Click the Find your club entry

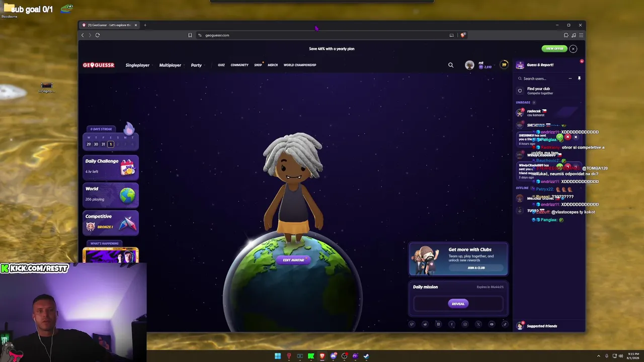point(548,90)
